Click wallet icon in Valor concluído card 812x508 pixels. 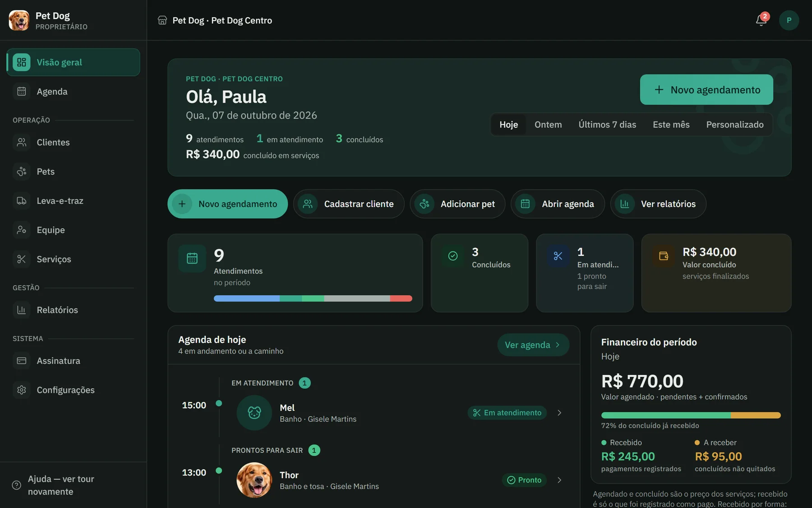[x=664, y=256]
